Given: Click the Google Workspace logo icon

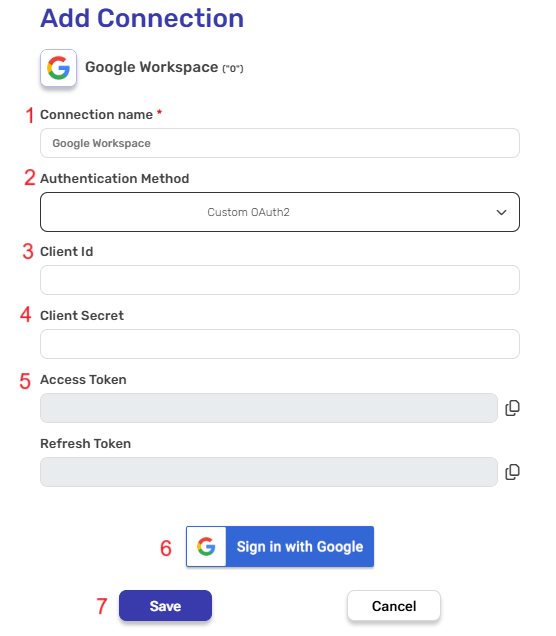Looking at the screenshot, I should tap(58, 68).
